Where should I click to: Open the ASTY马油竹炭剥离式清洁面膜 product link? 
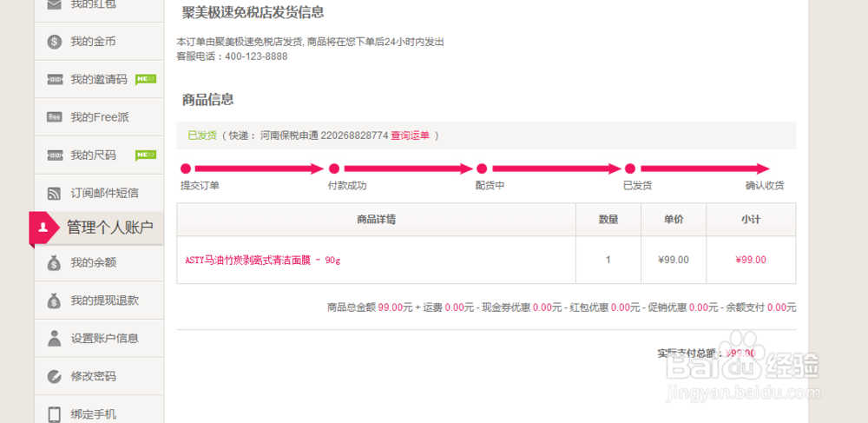click(x=262, y=261)
